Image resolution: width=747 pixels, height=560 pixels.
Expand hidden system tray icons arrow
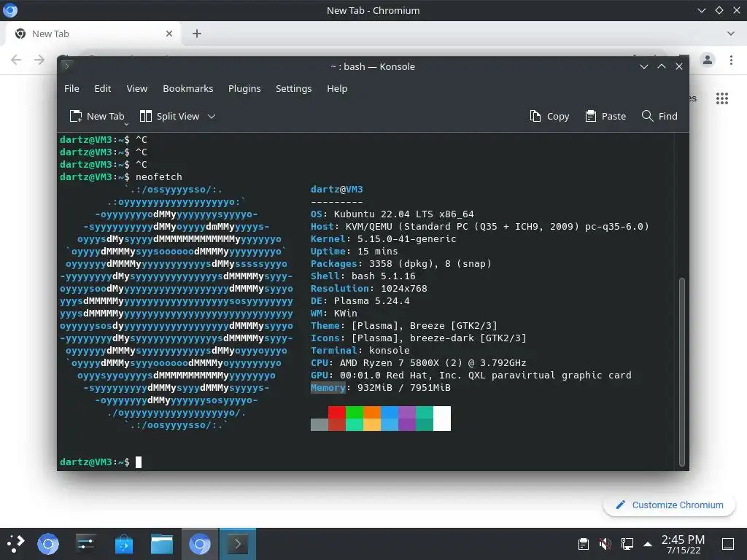648,544
